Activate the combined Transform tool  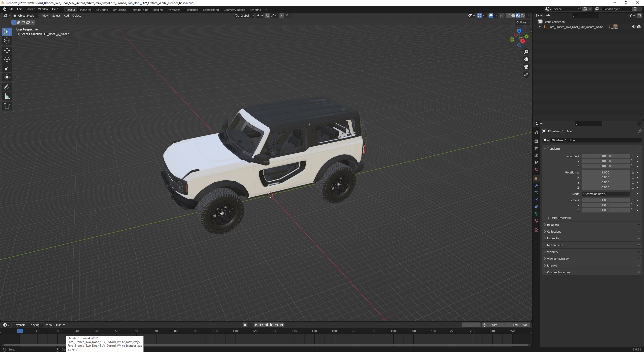7,77
